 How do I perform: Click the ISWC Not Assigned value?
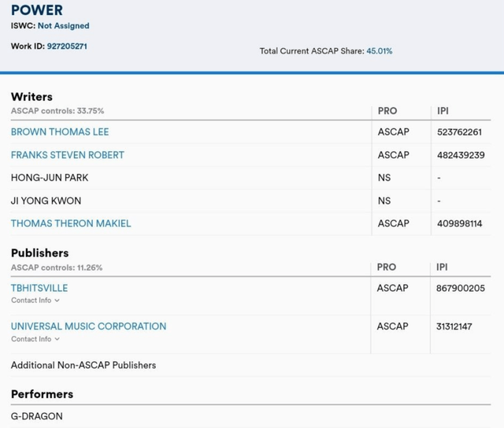[64, 26]
